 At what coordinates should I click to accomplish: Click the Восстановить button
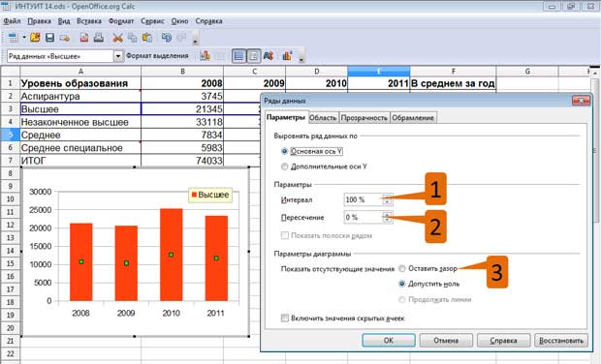561,340
